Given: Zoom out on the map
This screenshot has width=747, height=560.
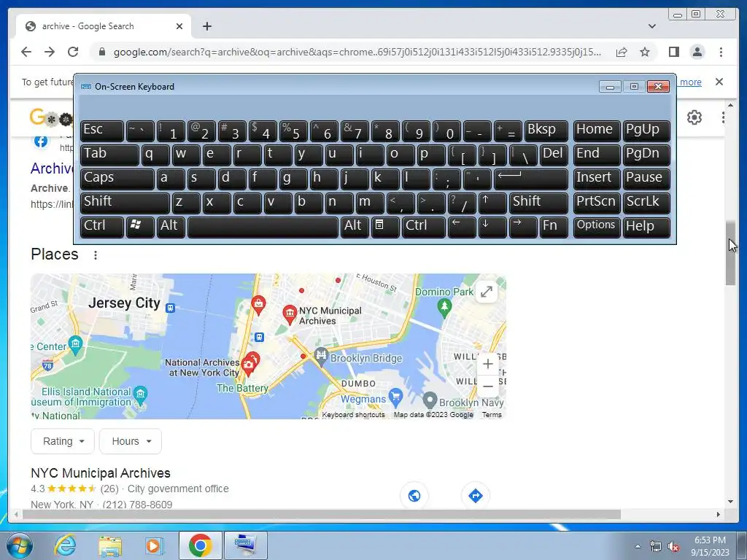Looking at the screenshot, I should (x=487, y=386).
